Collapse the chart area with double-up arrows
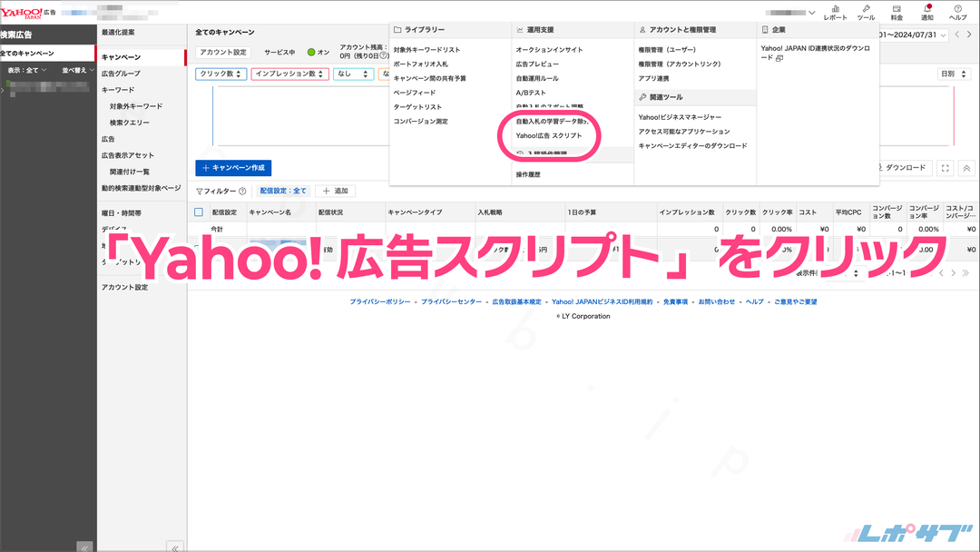The width and height of the screenshot is (980, 552). coord(966,168)
